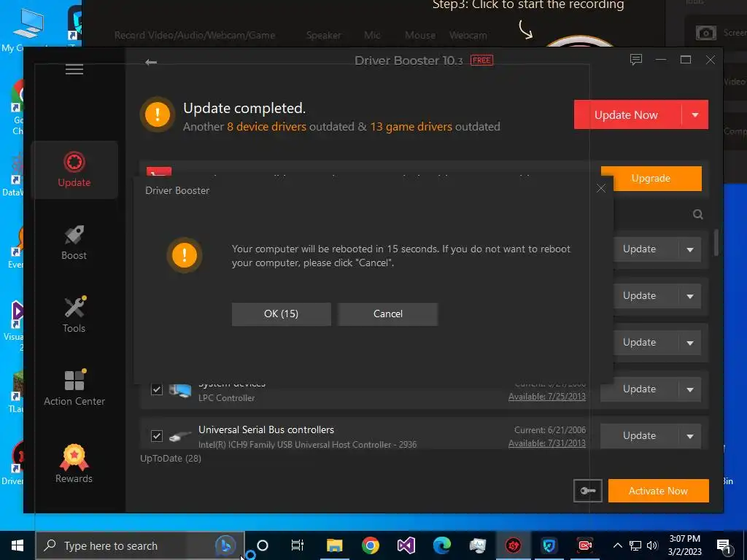This screenshot has height=560, width=747.
Task: Open Visual Studio from the taskbar
Action: click(406, 545)
